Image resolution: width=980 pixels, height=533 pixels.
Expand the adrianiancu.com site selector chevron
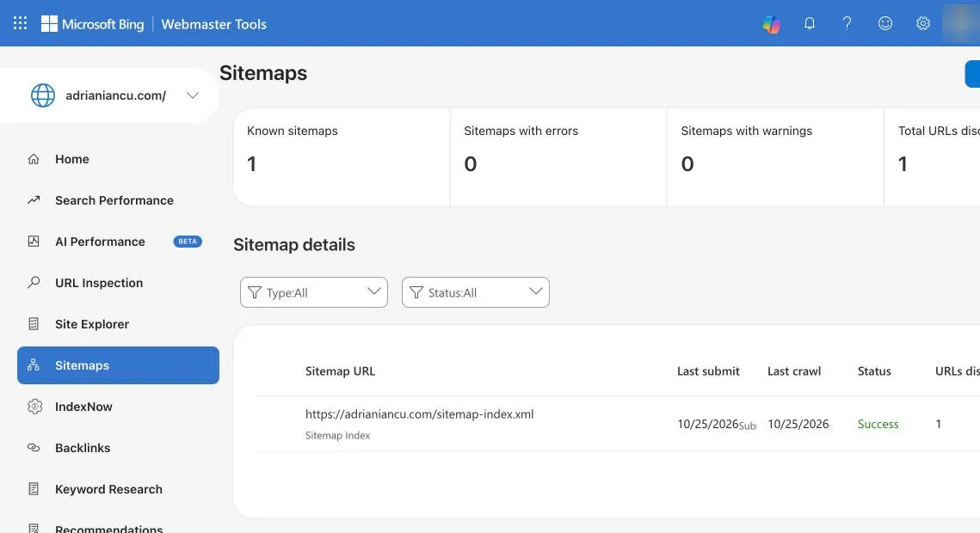(193, 95)
